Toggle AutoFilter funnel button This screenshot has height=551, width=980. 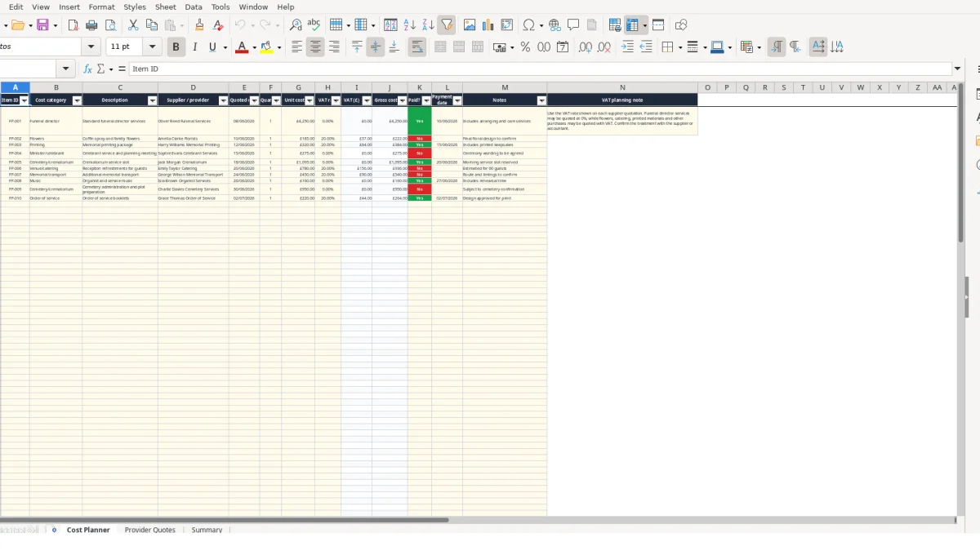tap(447, 25)
